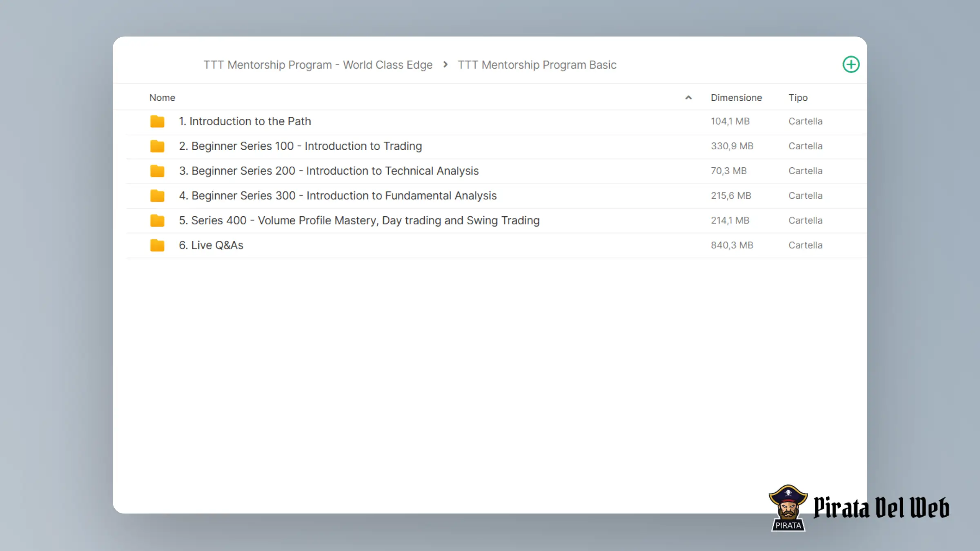
Task: Sort by Tipo column header
Action: [798, 98]
